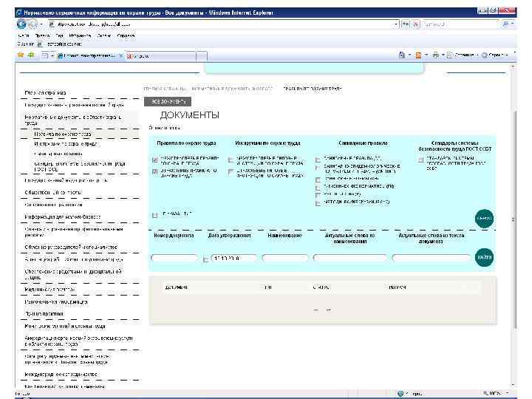The image size is (532, 399).
Task: Open the Quick Tabs grid icon
Action: click(x=45, y=55)
